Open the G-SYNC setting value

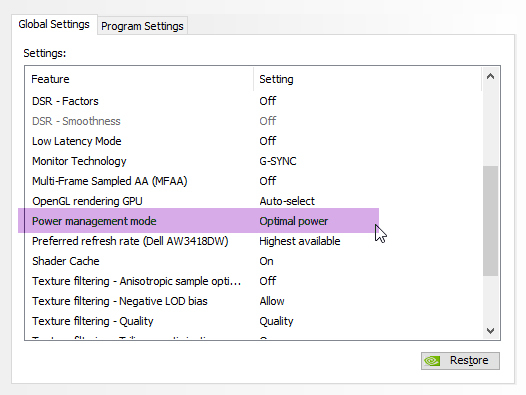click(278, 161)
